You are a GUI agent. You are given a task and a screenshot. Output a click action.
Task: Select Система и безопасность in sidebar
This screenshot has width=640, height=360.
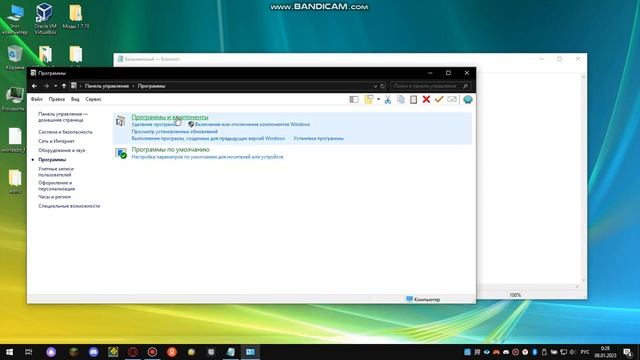[x=65, y=132]
